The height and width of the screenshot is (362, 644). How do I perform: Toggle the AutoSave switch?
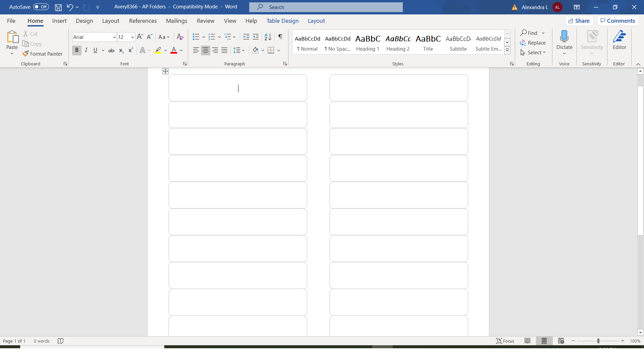41,7
